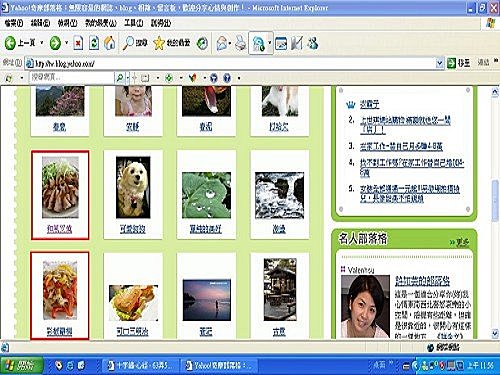Click the red and green bookmark icon on second toolbar
Viewport: 500px width, 375px height.
192,78
